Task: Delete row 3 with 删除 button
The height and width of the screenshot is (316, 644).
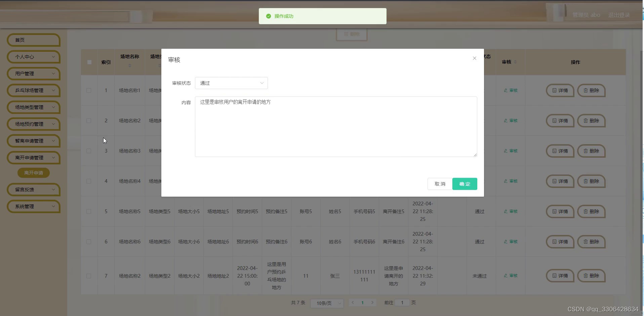Action: pos(591,151)
